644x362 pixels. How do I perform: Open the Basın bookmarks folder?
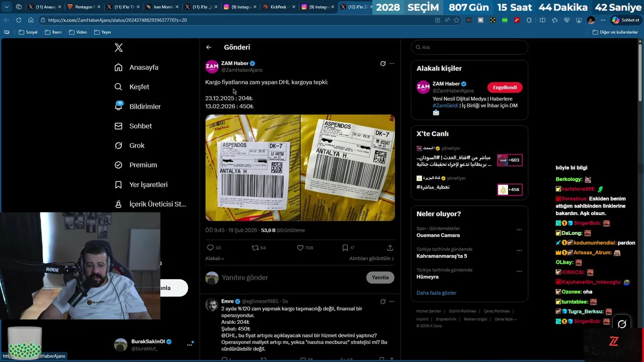(x=53, y=32)
